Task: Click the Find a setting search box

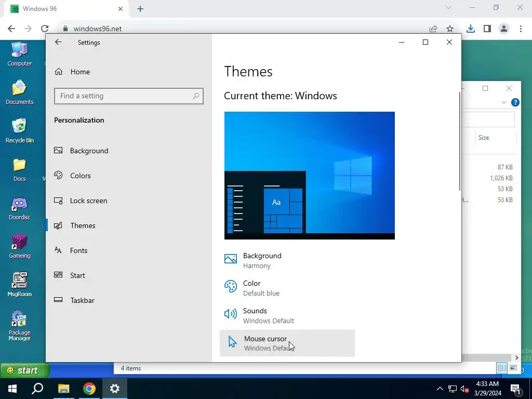Action: (x=129, y=96)
